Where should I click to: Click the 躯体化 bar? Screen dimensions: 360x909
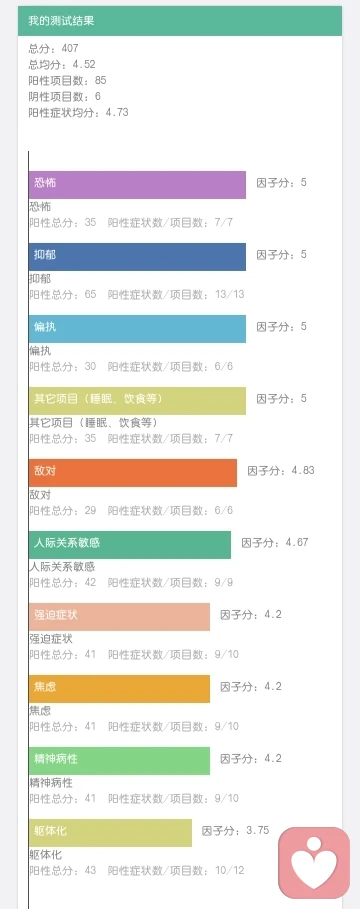pos(110,833)
